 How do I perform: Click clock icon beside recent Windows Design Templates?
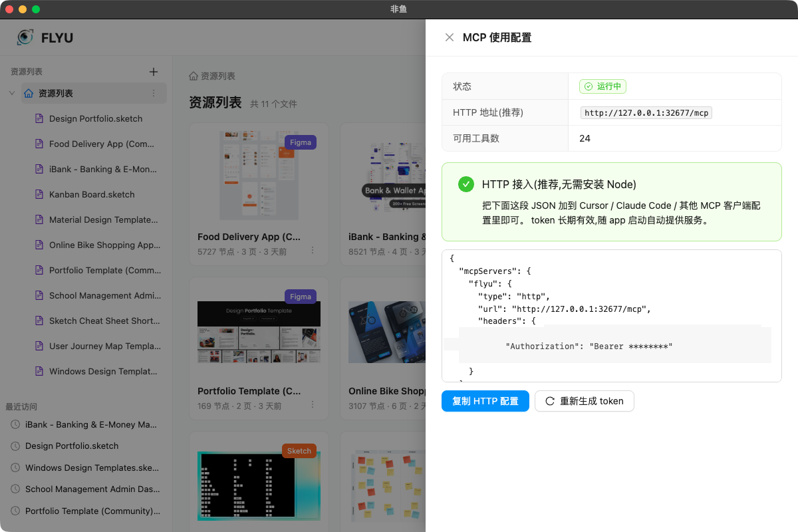[x=15, y=467]
